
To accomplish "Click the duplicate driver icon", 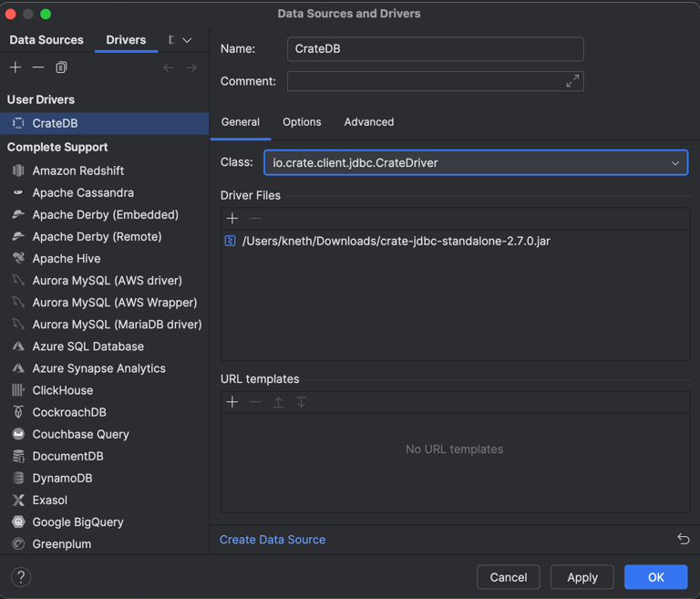I will click(61, 67).
